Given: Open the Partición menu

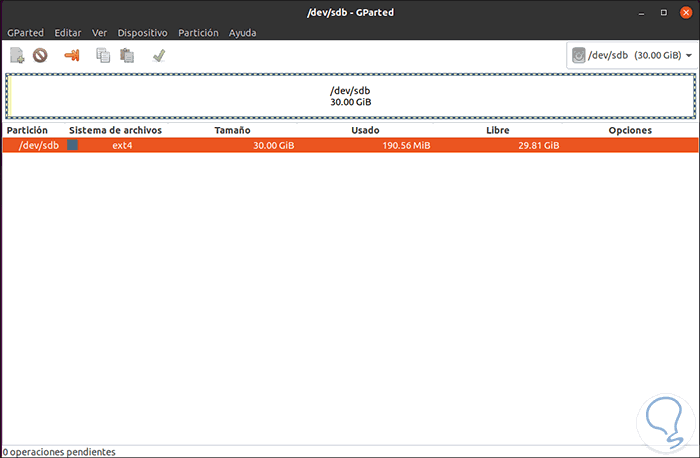Looking at the screenshot, I should pyautogui.click(x=199, y=33).
